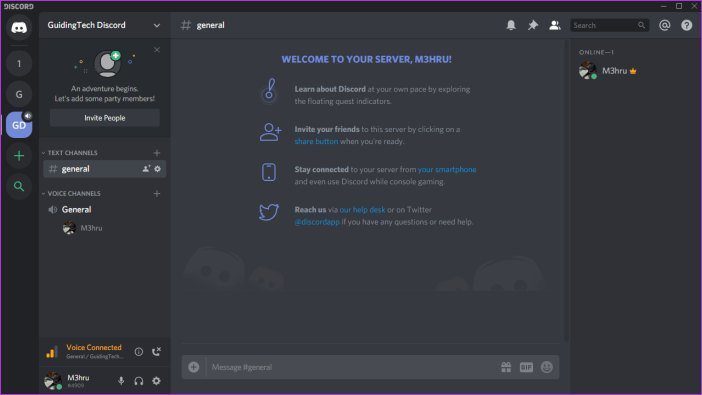Open server discovery magnifier icon
The height and width of the screenshot is (395, 702).
click(x=19, y=186)
